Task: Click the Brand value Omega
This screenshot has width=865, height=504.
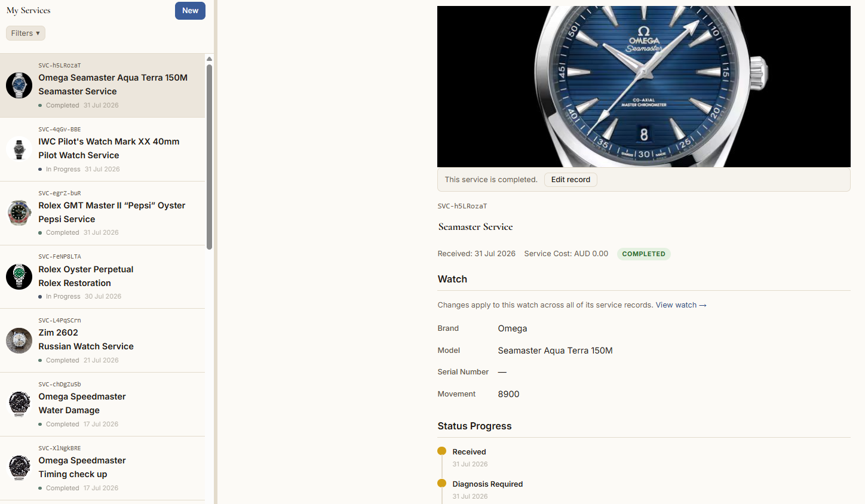Action: click(x=513, y=328)
